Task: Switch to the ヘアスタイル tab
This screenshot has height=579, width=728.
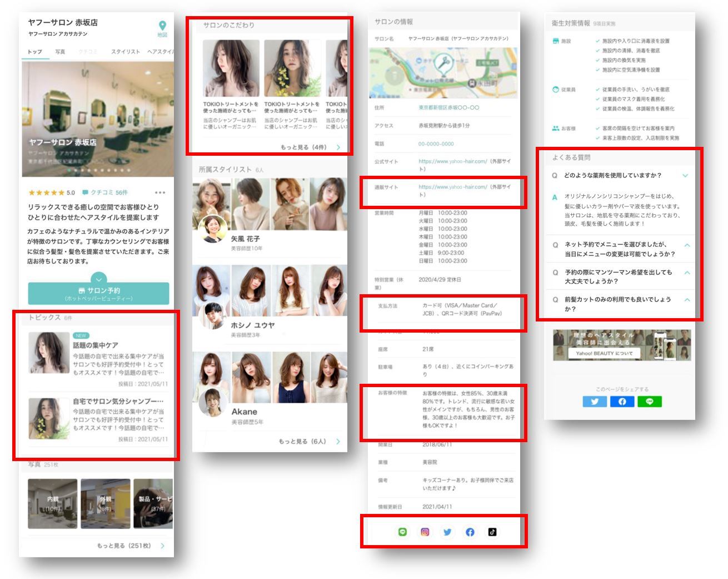Action: tap(161, 52)
